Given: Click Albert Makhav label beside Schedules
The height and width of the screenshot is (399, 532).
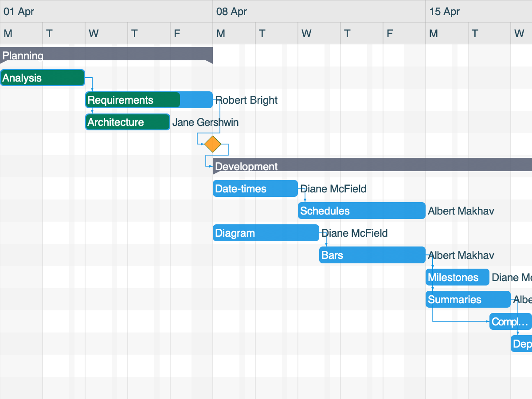Looking at the screenshot, I should 461,211.
